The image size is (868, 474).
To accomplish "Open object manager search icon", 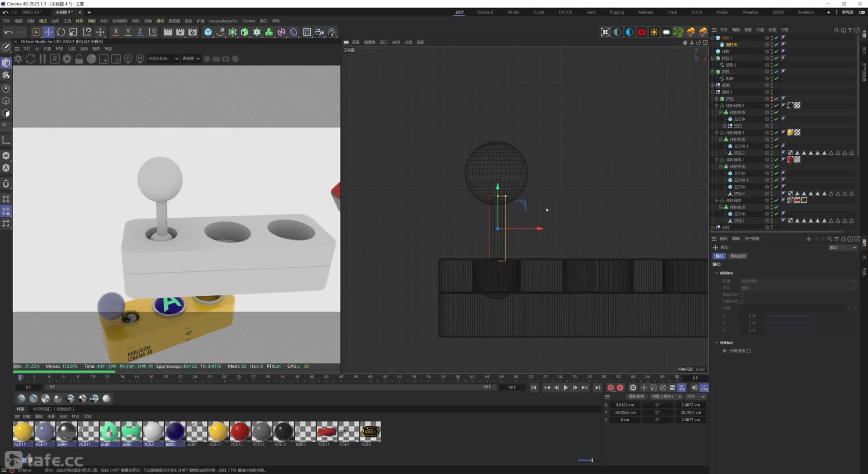I will pyautogui.click(x=836, y=30).
